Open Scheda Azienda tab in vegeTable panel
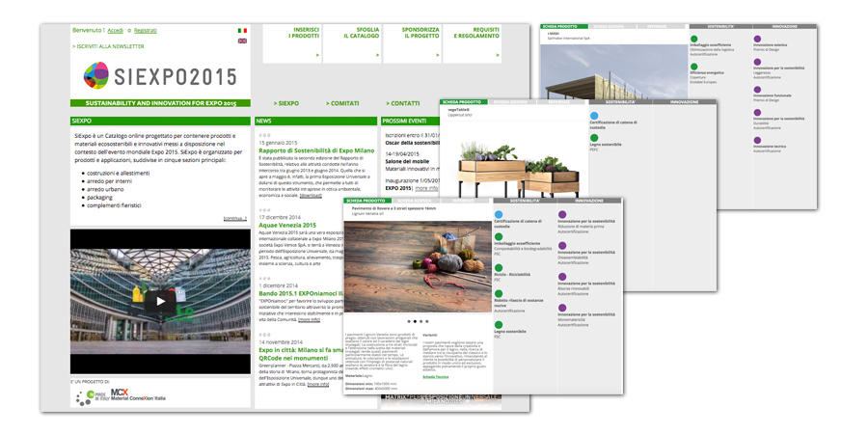The width and height of the screenshot is (868, 434). pyautogui.click(x=512, y=102)
